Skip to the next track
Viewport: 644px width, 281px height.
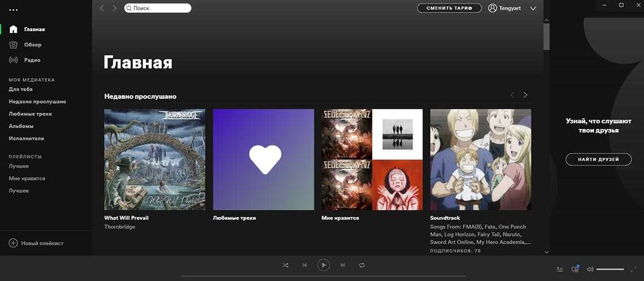[342, 265]
